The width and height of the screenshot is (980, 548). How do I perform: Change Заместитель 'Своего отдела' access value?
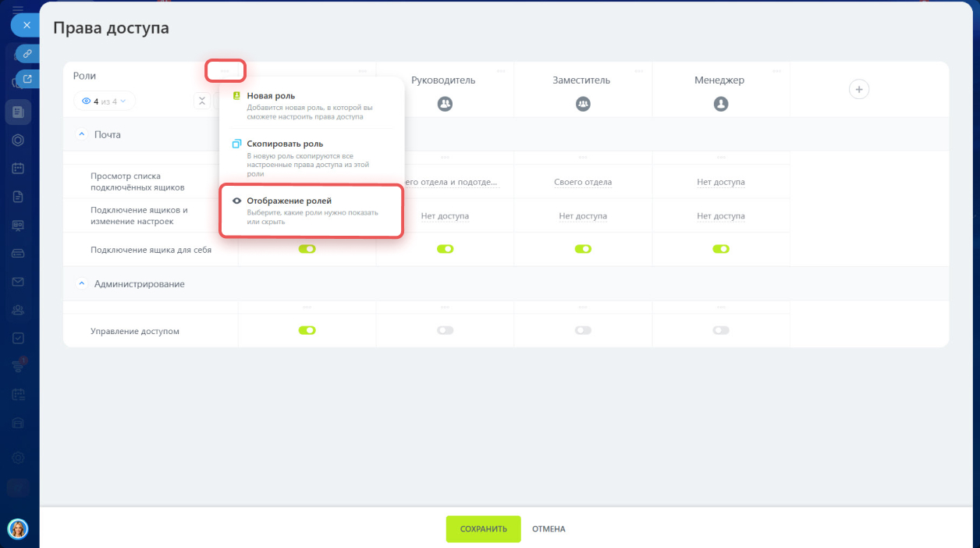click(x=583, y=182)
